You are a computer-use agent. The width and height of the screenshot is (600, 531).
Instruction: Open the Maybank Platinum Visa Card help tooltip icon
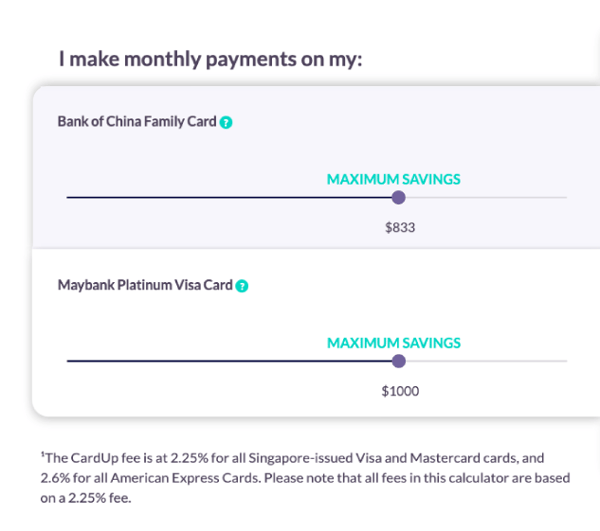tap(242, 286)
